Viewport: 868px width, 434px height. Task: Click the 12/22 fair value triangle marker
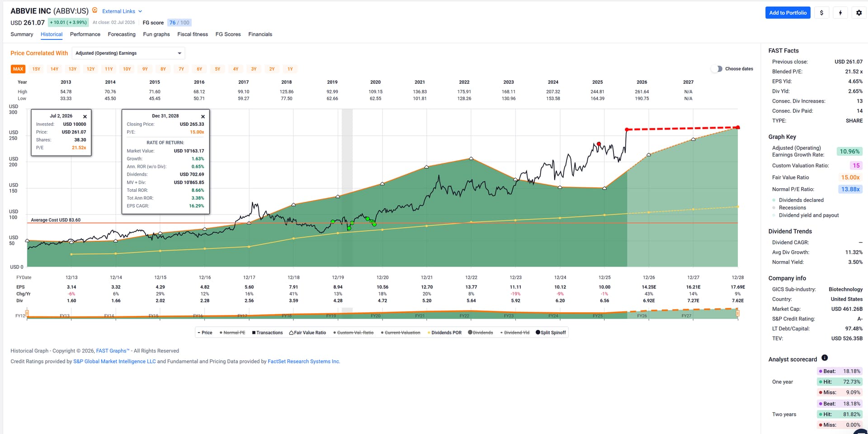pos(471,158)
